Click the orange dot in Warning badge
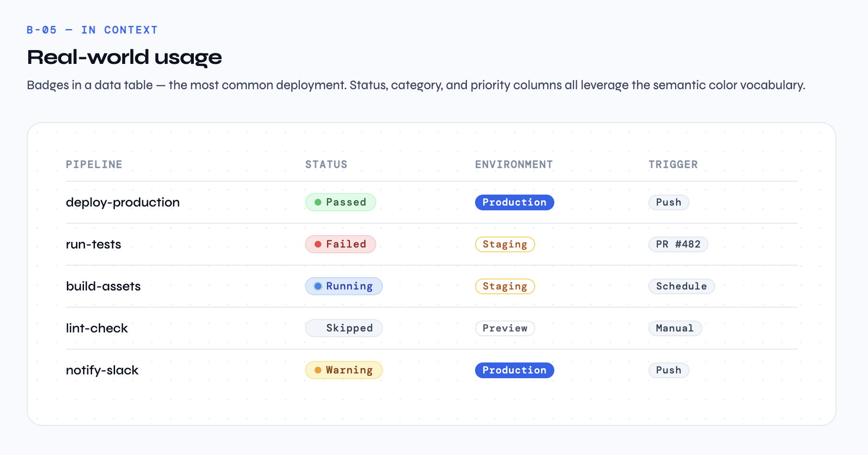 pyautogui.click(x=318, y=370)
